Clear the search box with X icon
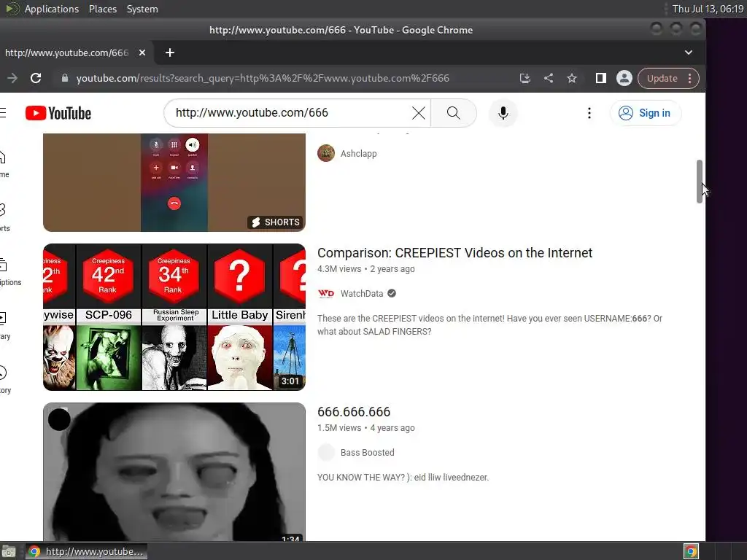This screenshot has height=560, width=747. (x=418, y=113)
